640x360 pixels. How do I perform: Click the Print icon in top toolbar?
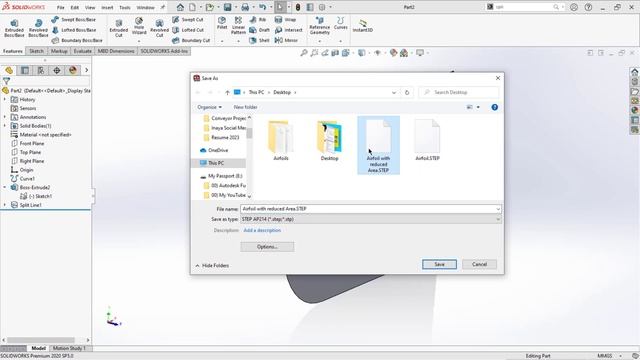pos(245,7)
